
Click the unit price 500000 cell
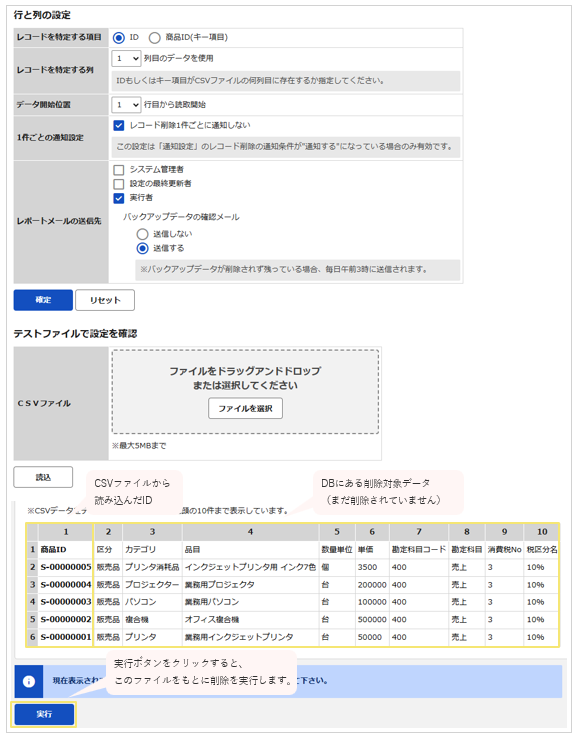[x=372, y=619]
